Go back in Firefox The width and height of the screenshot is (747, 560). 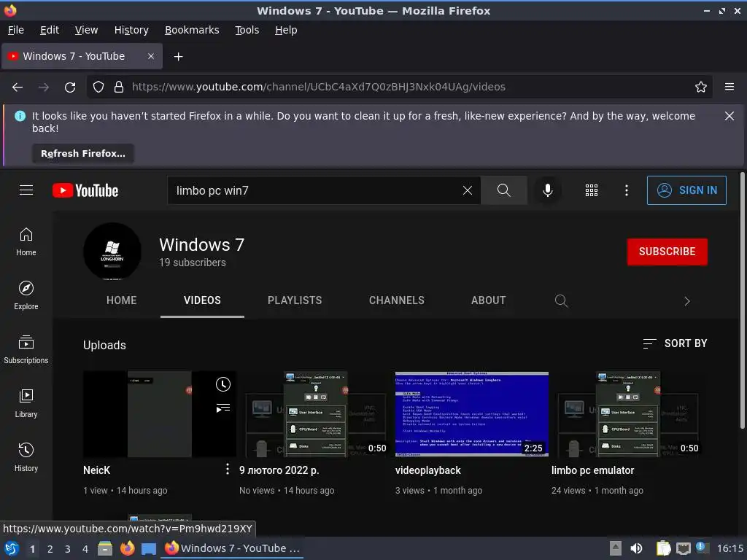click(x=18, y=87)
